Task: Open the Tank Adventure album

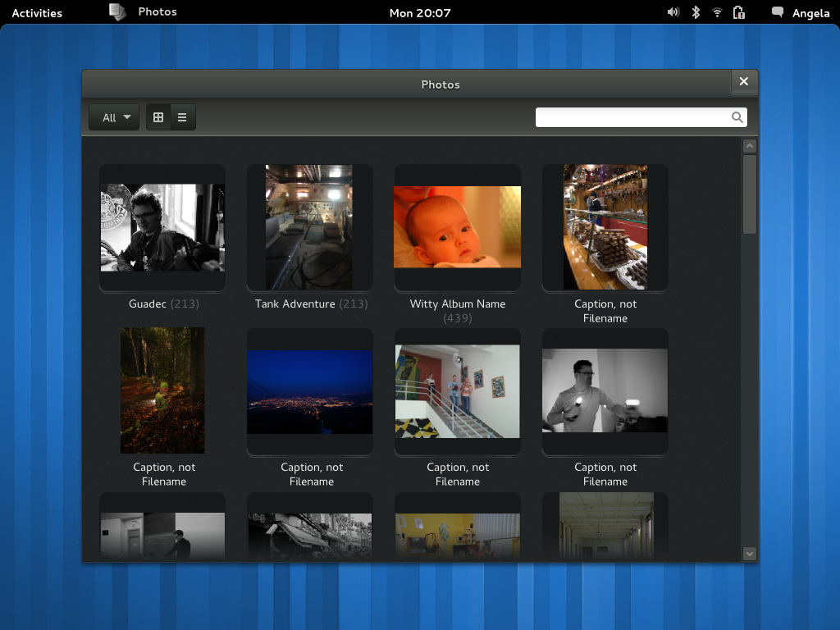Action: pyautogui.click(x=309, y=226)
